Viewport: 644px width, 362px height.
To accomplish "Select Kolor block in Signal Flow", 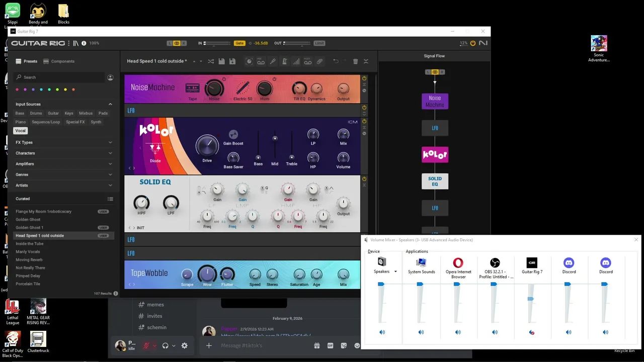I will (435, 154).
